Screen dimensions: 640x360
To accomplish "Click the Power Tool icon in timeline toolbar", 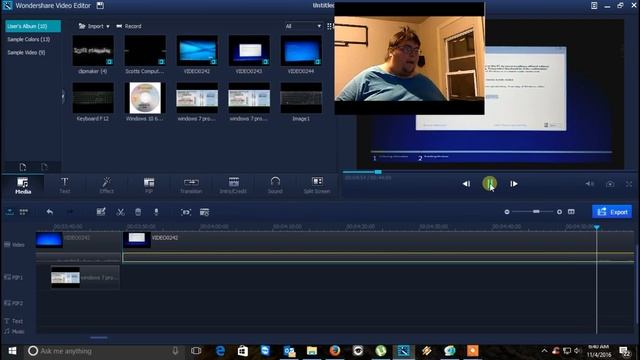I will pos(186,212).
